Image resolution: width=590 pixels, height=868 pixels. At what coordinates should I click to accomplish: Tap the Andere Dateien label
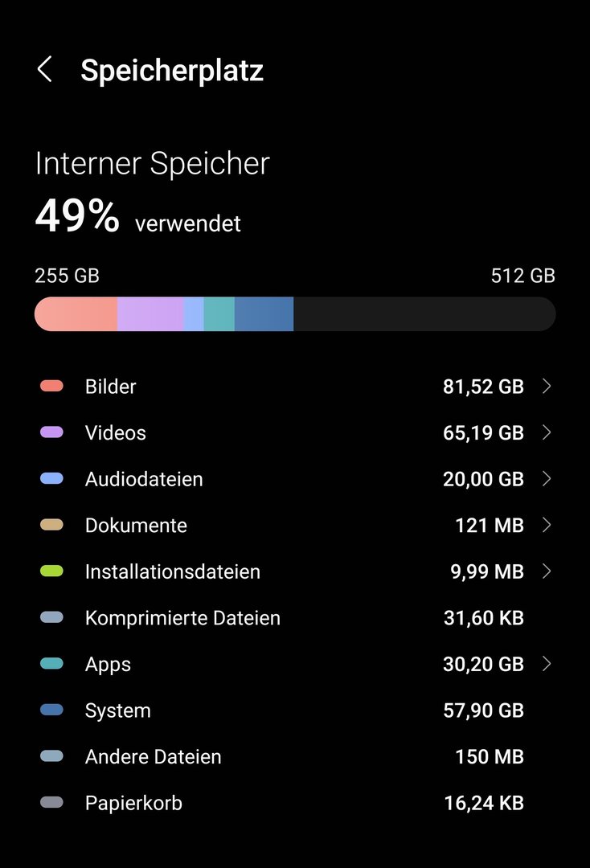[x=153, y=756]
